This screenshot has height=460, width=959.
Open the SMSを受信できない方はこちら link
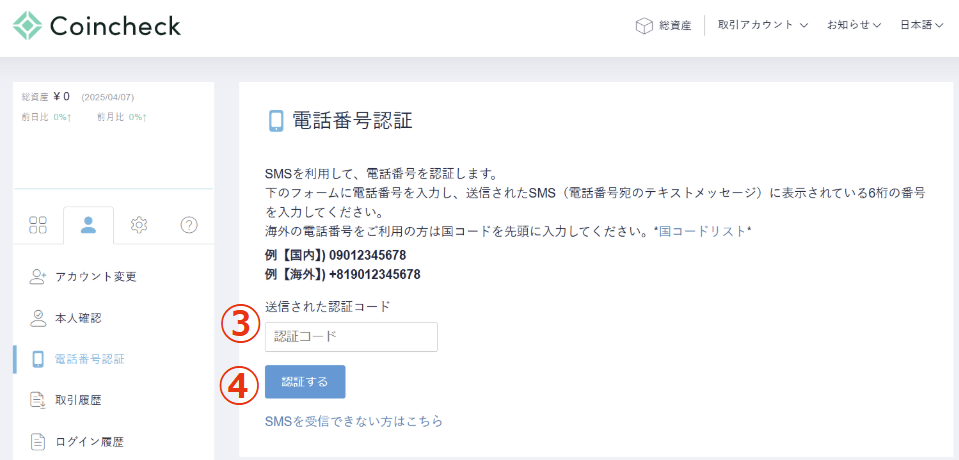point(353,422)
